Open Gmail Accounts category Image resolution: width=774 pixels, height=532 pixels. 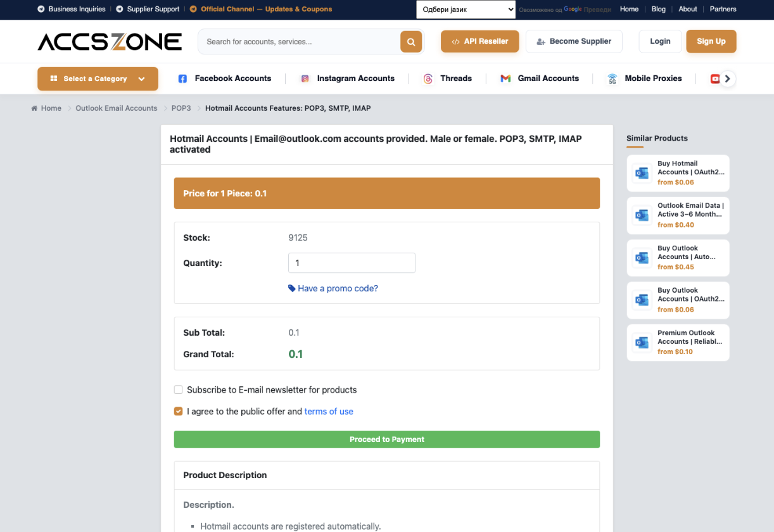coord(549,79)
